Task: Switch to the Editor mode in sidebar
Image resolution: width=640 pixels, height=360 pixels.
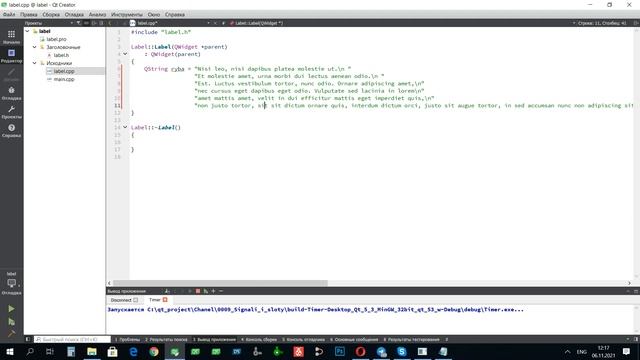Action: pos(11,56)
